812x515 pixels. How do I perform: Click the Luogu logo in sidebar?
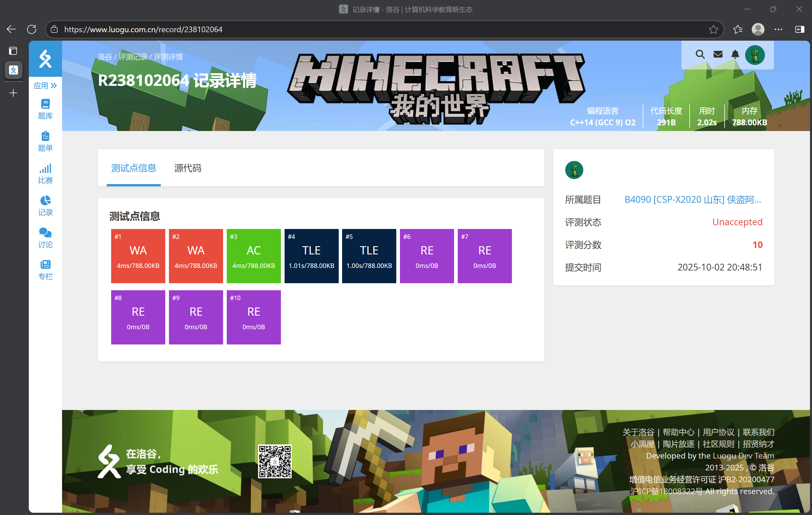[x=45, y=59]
